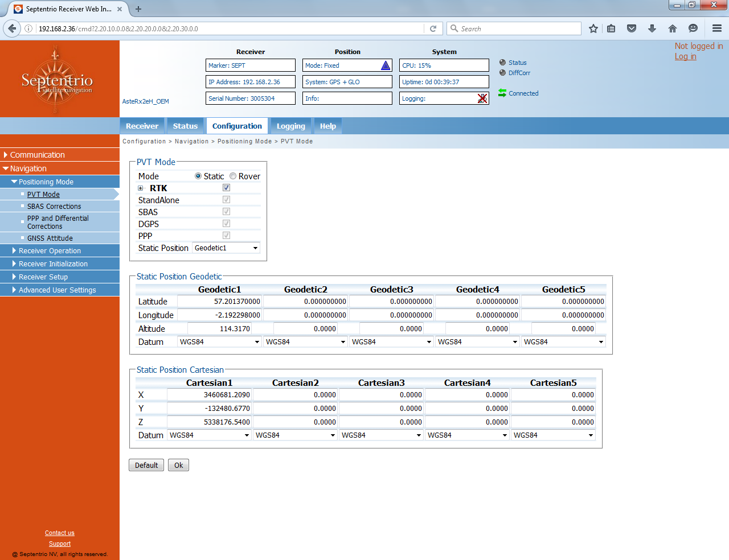
Task: Select the Static mode radio button
Action: (x=198, y=176)
